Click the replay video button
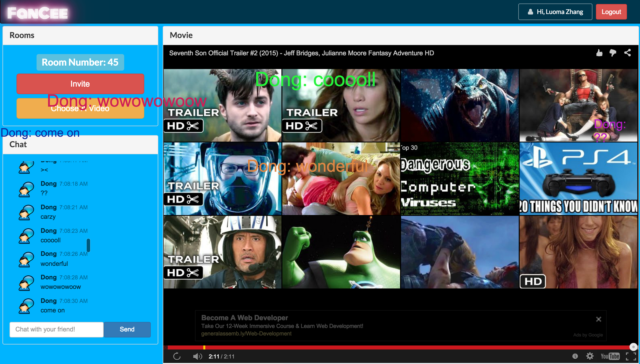640x364 pixels. pyautogui.click(x=177, y=356)
